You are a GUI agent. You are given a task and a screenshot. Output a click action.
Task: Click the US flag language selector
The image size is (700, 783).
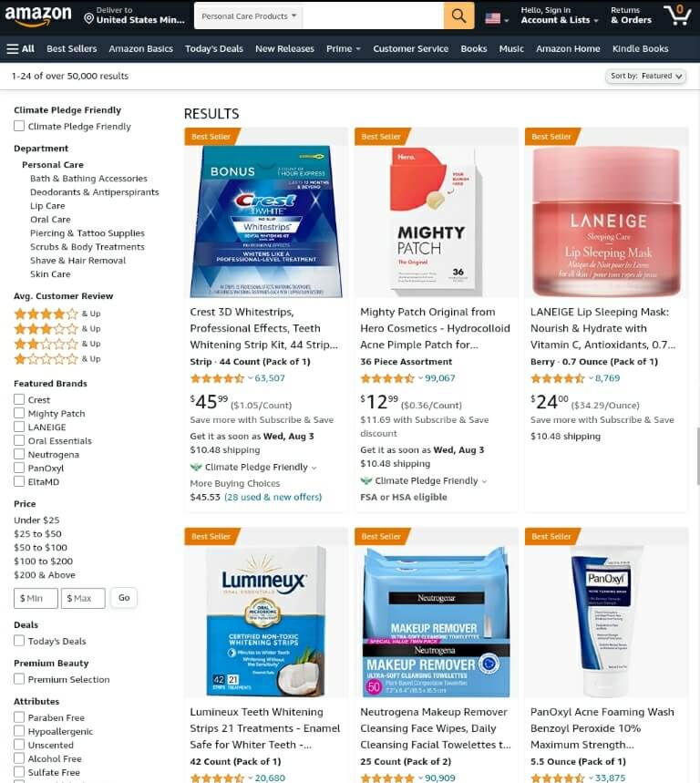497,18
